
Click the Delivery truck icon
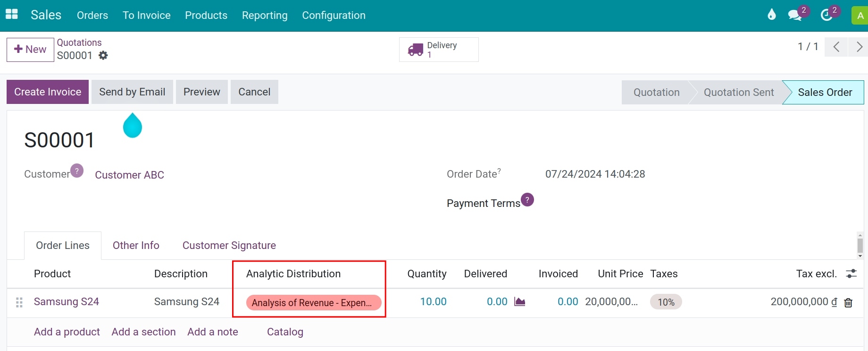[x=416, y=50]
